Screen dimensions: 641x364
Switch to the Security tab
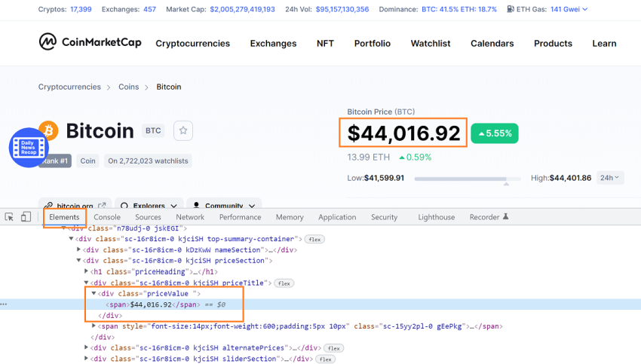pos(384,217)
